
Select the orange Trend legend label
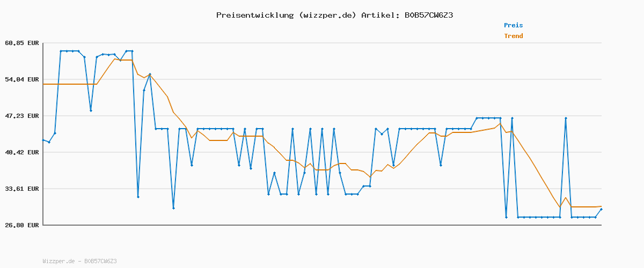click(x=513, y=36)
